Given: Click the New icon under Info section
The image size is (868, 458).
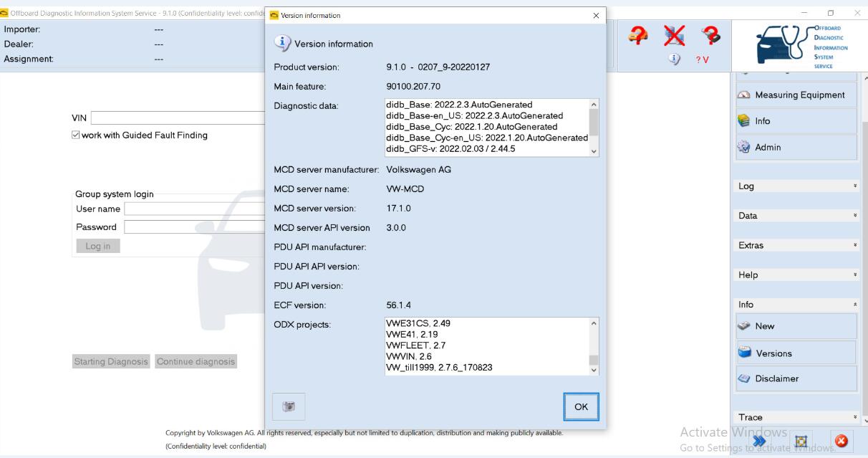Looking at the screenshot, I should 744,326.
